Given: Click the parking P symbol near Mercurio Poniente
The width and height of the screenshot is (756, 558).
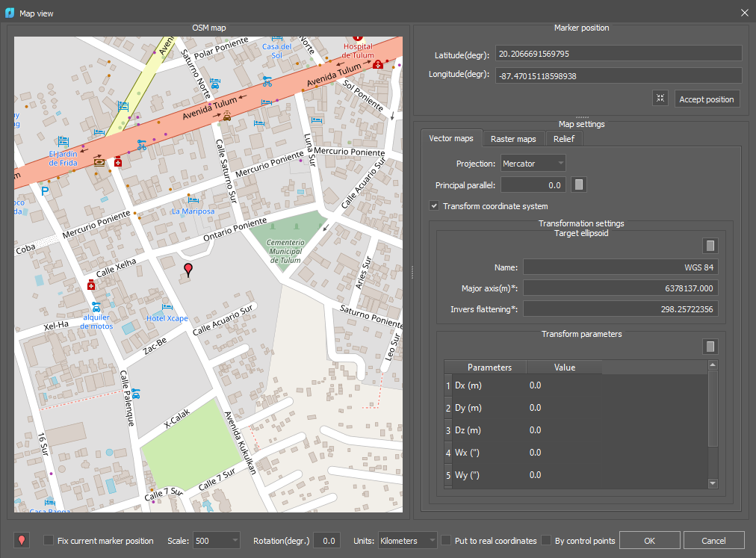Looking at the screenshot, I should pos(45,190).
